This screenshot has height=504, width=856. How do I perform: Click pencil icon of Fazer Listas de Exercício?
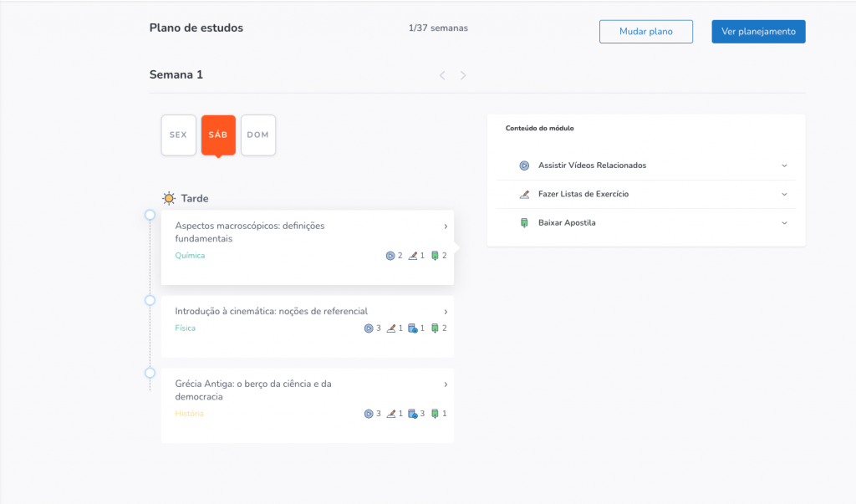pos(524,194)
